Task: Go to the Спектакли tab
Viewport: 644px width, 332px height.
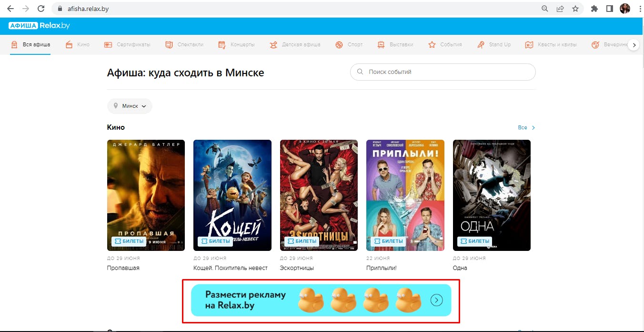Action: [184, 44]
